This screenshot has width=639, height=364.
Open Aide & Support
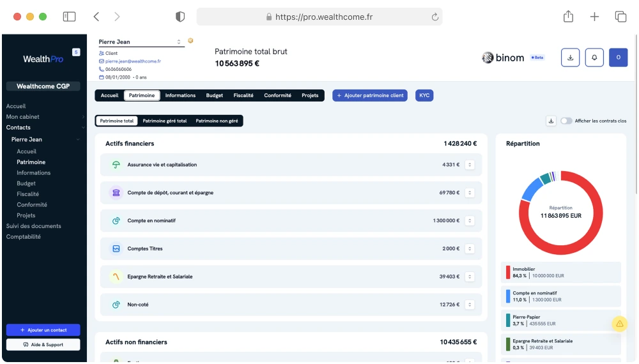click(43, 345)
